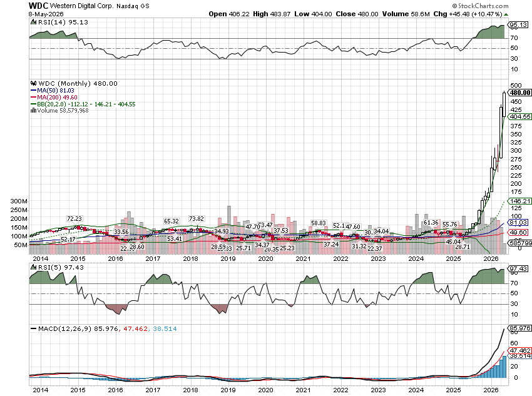Click the 300M volume axis label
Viewport: 532px width, 396px height.
(19, 201)
